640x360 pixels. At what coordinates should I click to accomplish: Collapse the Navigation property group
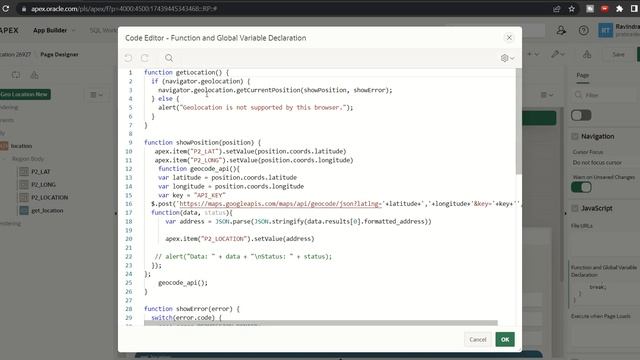tap(575, 136)
